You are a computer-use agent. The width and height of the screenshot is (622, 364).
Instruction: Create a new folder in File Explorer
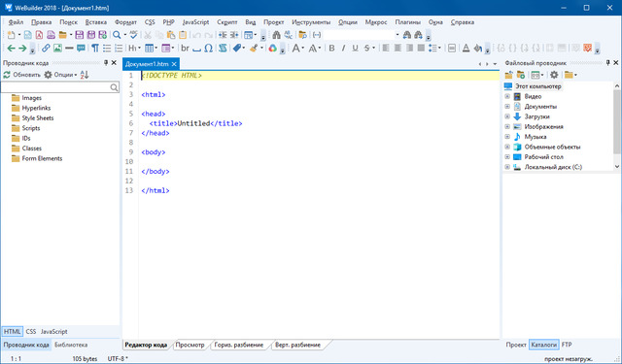(x=521, y=75)
